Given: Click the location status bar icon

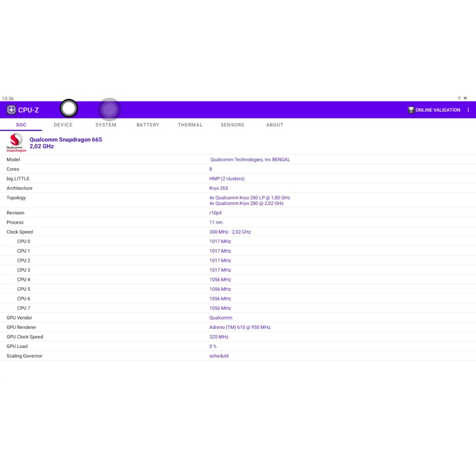Looking at the screenshot, I should (459, 98).
